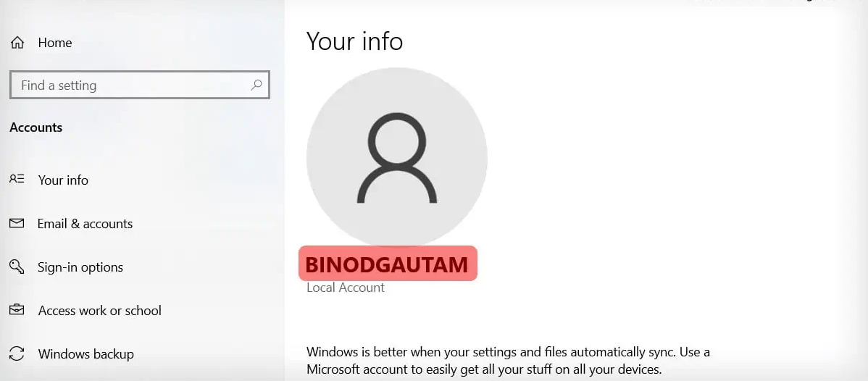Click the Local Account label
Image resolution: width=868 pixels, height=381 pixels.
pyautogui.click(x=346, y=288)
